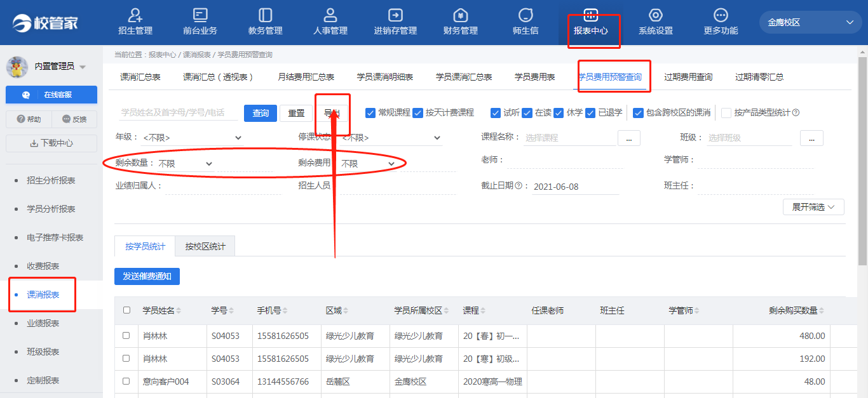Uncheck 休学 status checkbox
Viewport: 868px width, 398px height.
click(x=559, y=113)
